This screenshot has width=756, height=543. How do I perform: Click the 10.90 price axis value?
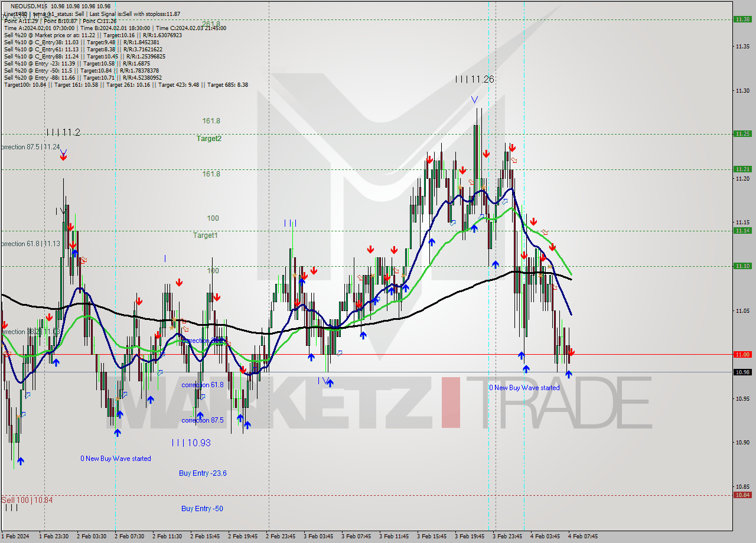[x=742, y=442]
